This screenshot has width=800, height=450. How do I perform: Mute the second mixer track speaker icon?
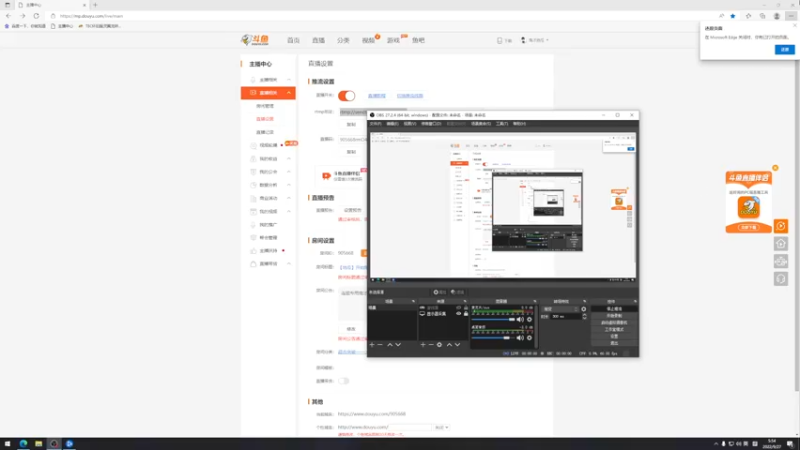(520, 338)
